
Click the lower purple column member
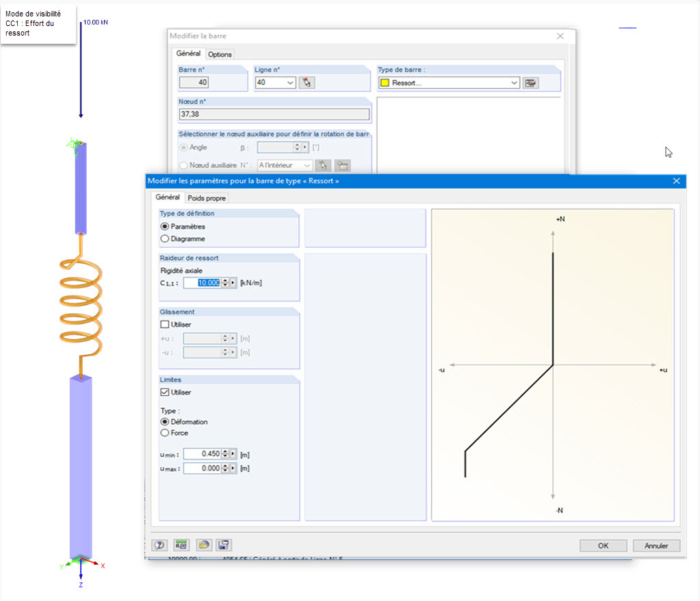[81, 466]
